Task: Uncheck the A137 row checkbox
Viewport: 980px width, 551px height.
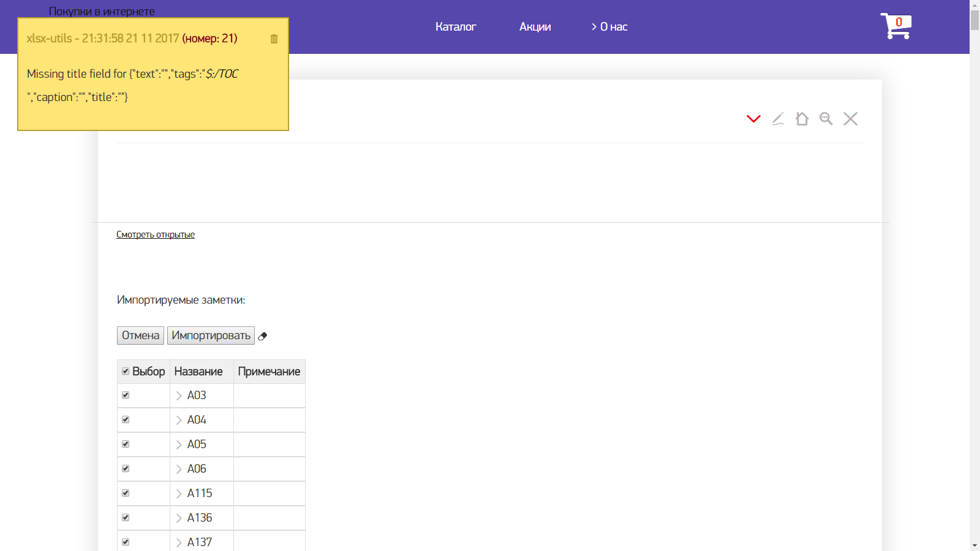Action: pyautogui.click(x=126, y=542)
